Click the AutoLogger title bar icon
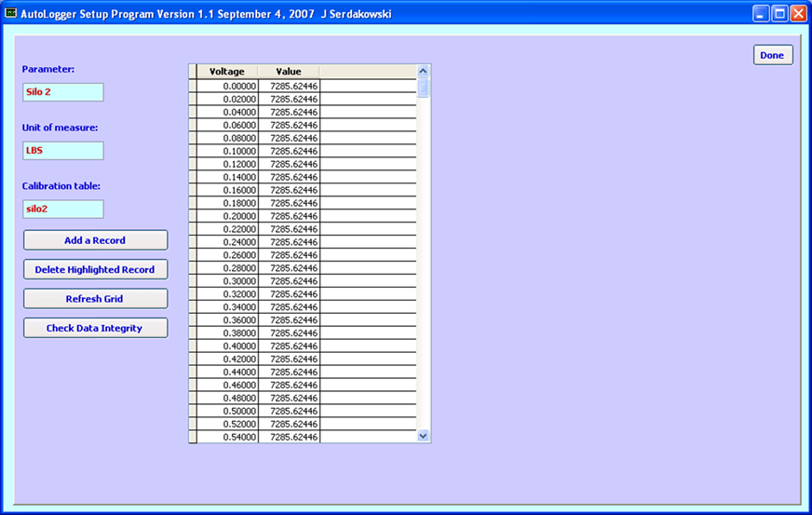Image resolution: width=812 pixels, height=515 pixels. click(x=10, y=13)
